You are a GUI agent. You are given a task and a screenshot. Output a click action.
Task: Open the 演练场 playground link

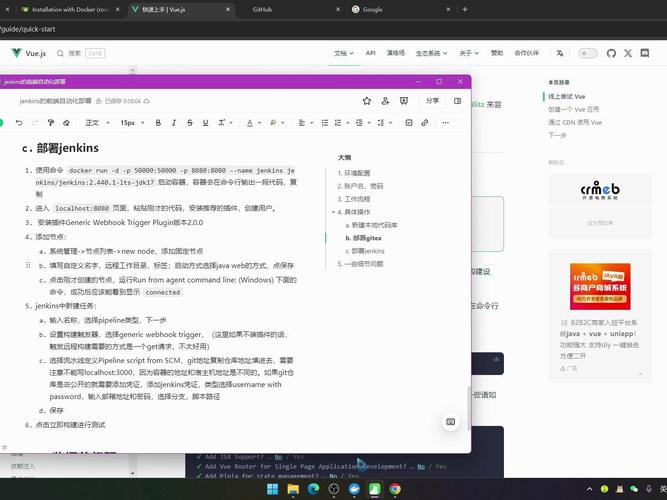coord(396,53)
